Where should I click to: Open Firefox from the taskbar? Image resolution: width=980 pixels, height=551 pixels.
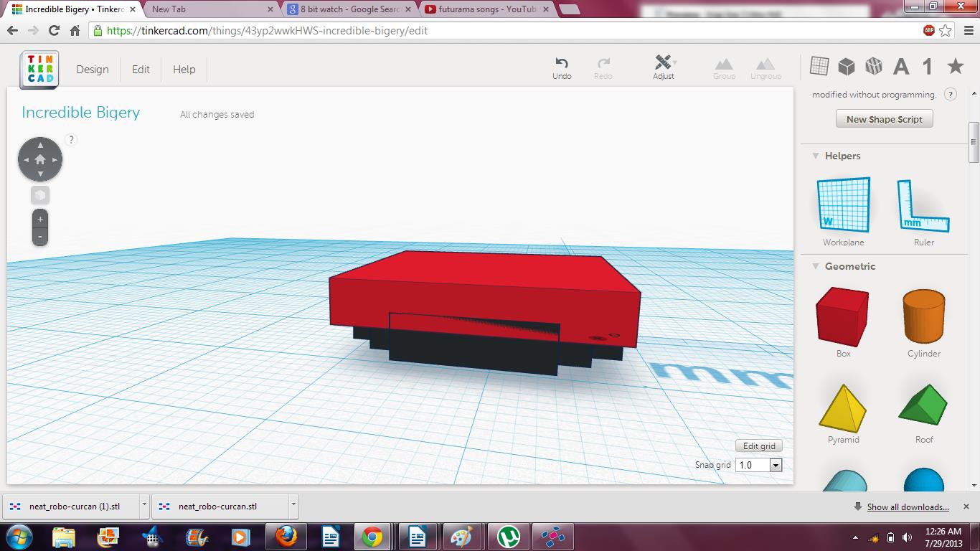point(286,536)
